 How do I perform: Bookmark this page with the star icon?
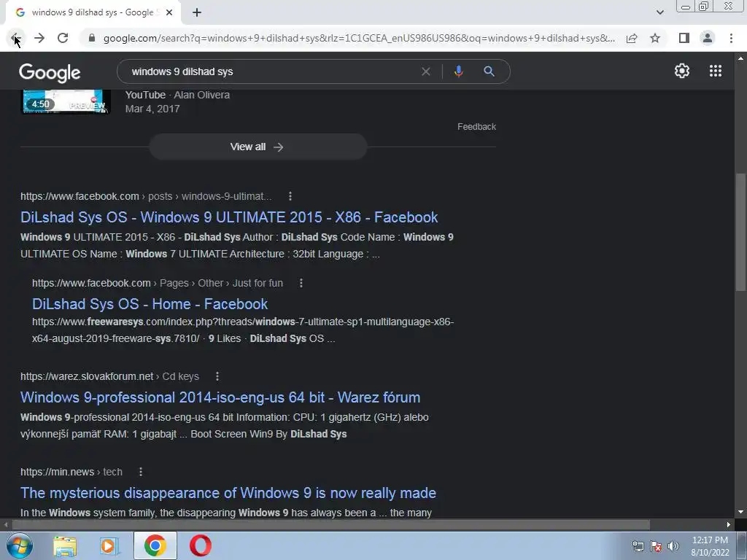point(655,38)
